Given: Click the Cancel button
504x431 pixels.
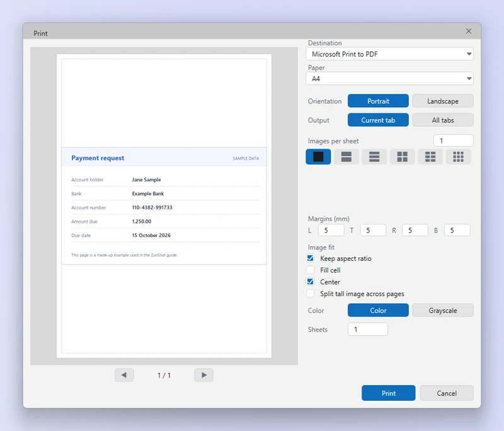Looking at the screenshot, I should pyautogui.click(x=447, y=393).
